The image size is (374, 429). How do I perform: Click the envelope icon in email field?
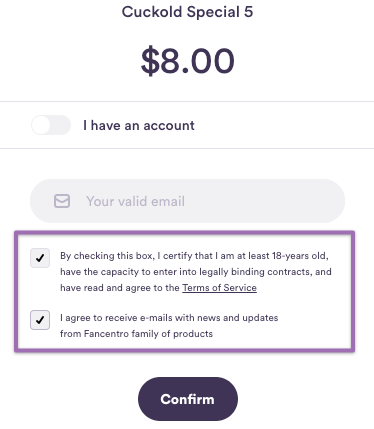[x=62, y=201]
